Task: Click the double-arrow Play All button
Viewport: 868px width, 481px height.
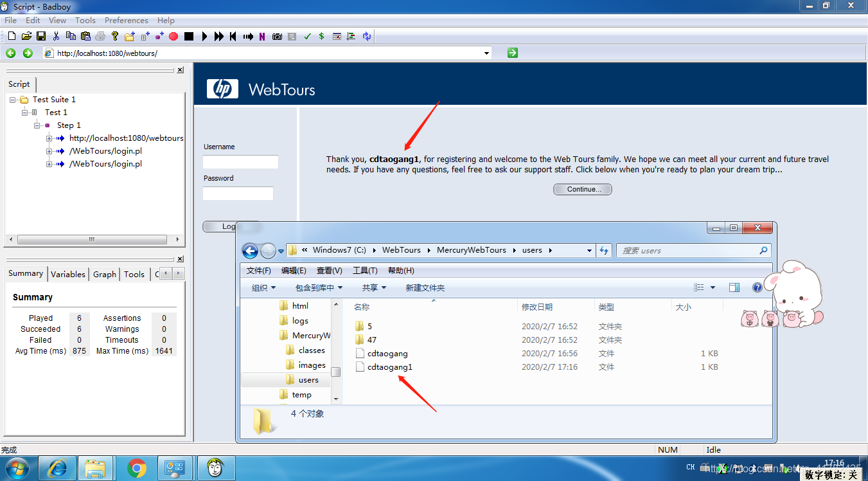Action: pyautogui.click(x=219, y=37)
